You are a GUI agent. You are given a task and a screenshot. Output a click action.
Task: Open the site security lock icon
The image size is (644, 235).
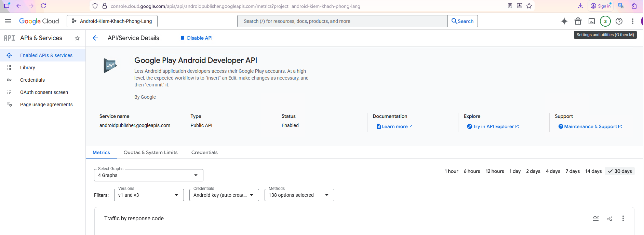[x=105, y=6]
